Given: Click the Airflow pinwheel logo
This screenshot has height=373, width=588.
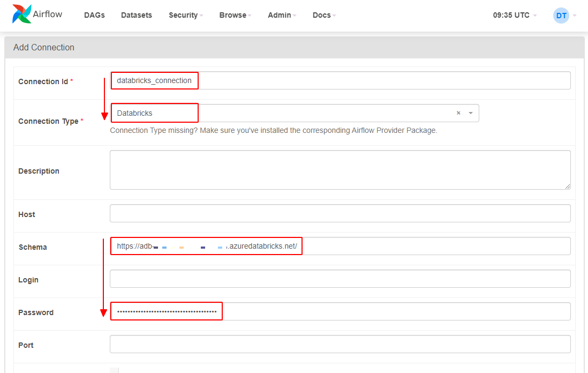Looking at the screenshot, I should pos(22,14).
